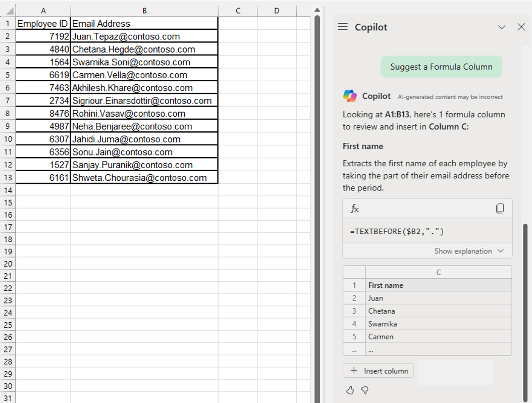Select employee ID cell 4840

point(43,49)
